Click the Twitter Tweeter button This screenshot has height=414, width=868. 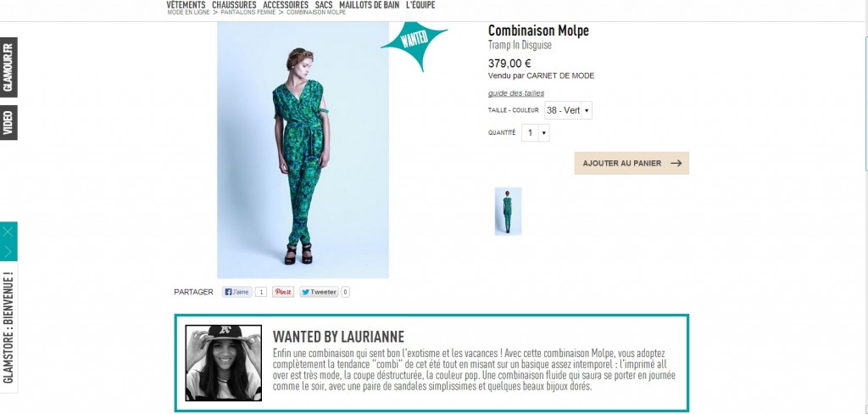319,292
